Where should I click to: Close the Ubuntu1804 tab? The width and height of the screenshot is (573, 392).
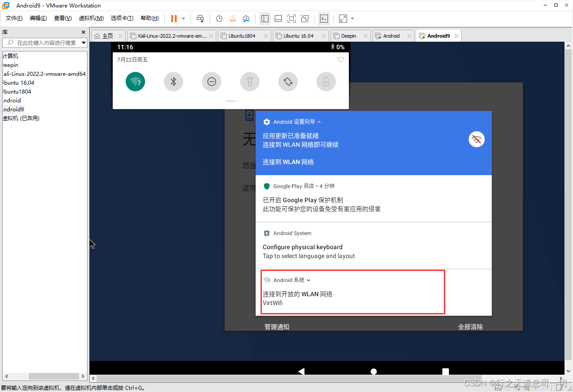click(265, 36)
